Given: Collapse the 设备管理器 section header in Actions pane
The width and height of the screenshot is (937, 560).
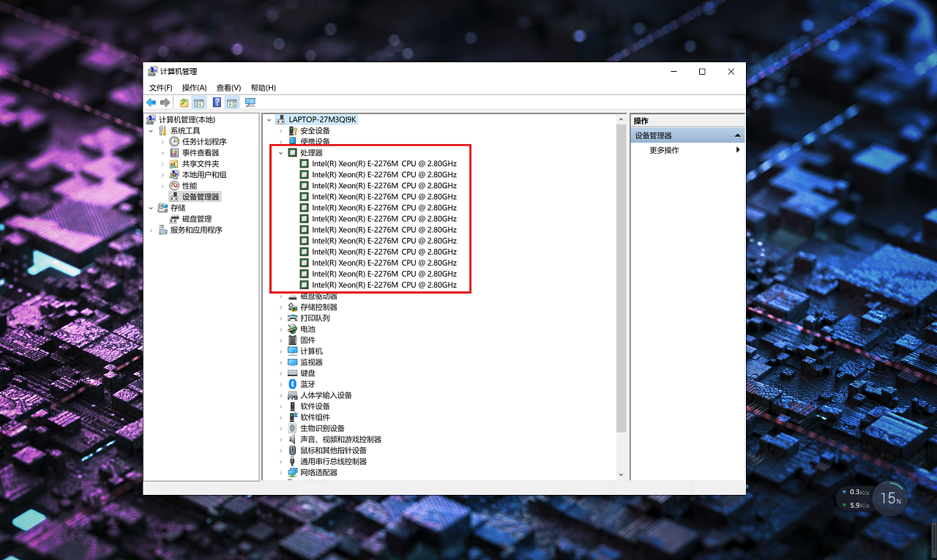Looking at the screenshot, I should [x=737, y=135].
